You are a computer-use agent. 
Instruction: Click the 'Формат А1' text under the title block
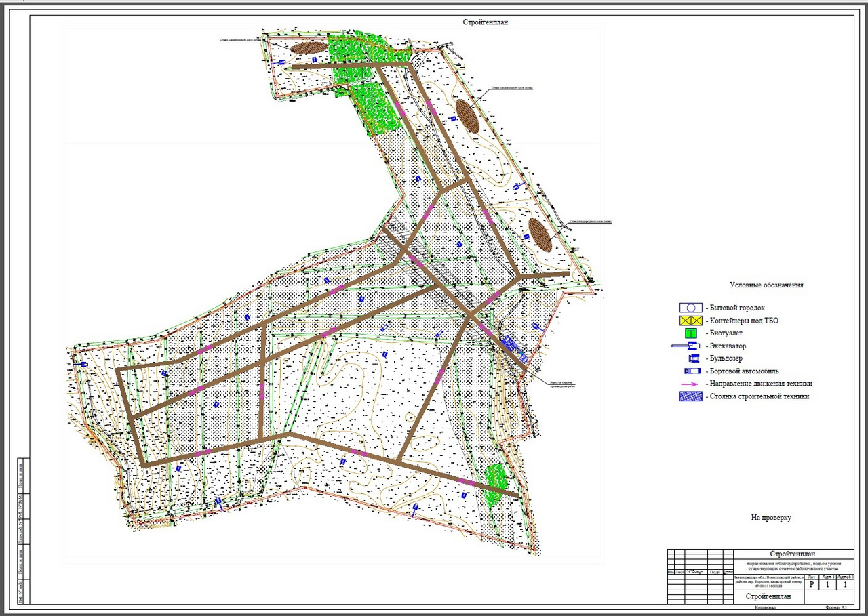[836, 607]
